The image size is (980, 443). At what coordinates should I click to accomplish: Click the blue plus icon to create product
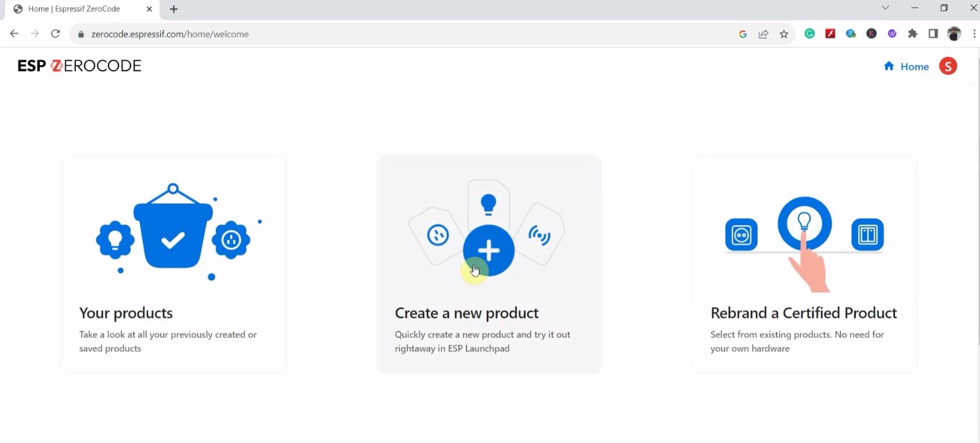pos(489,250)
